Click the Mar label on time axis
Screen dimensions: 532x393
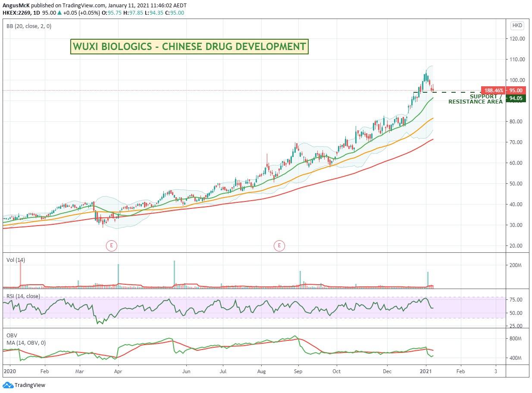[79, 371]
